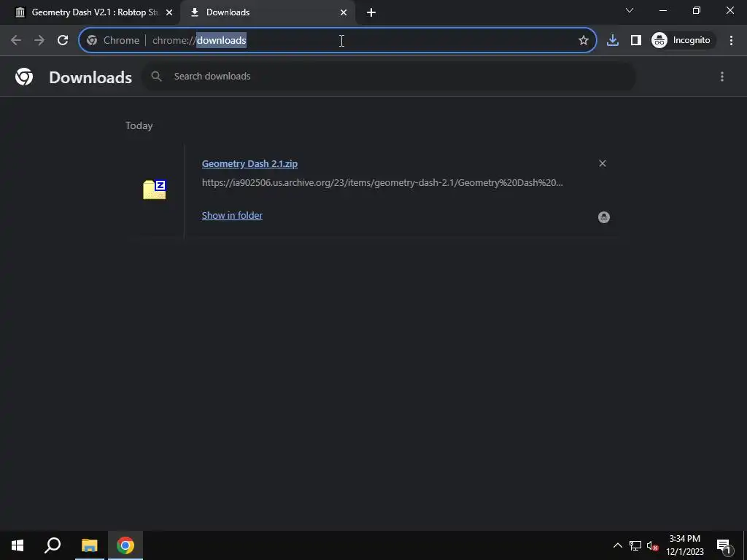The width and height of the screenshot is (747, 560).
Task: Close the Geometry Dash V2.1 tab
Action: [x=169, y=12]
